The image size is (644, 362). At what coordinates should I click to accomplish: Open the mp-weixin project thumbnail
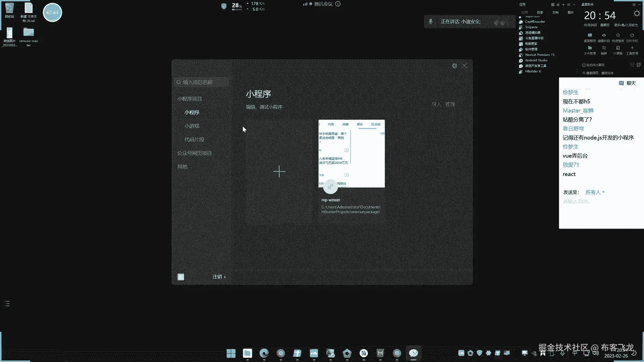pos(351,154)
